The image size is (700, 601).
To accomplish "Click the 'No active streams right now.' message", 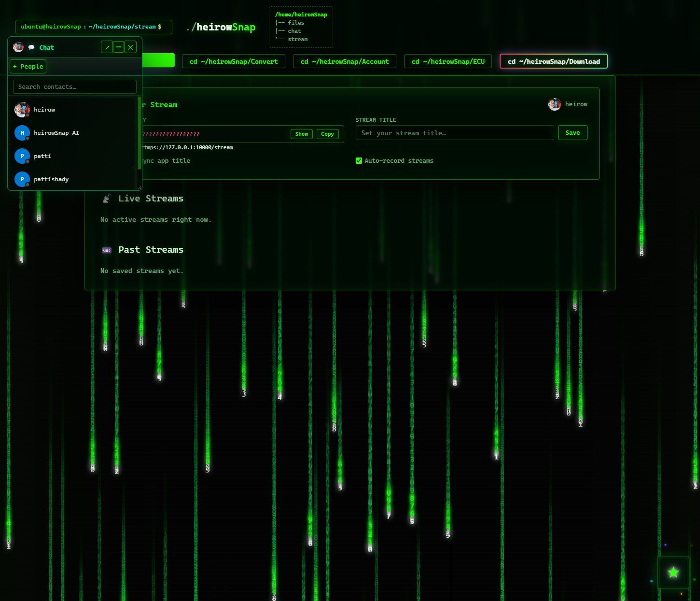I will pos(156,220).
